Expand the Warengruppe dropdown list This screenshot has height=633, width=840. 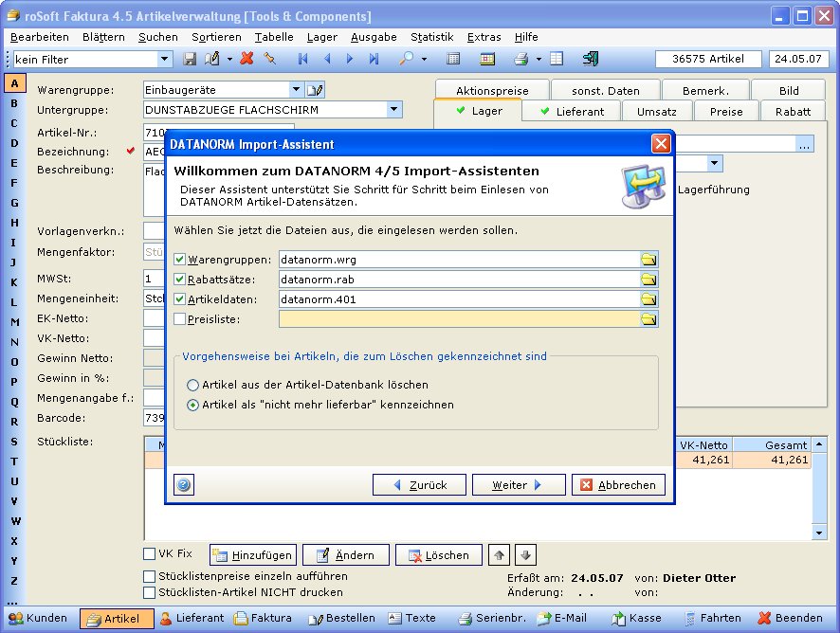click(x=296, y=90)
